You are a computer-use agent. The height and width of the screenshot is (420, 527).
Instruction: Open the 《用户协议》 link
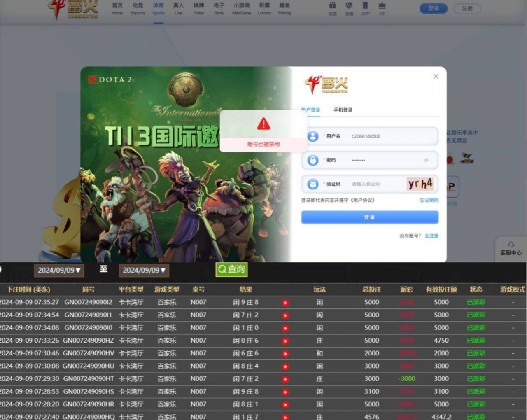pos(363,200)
